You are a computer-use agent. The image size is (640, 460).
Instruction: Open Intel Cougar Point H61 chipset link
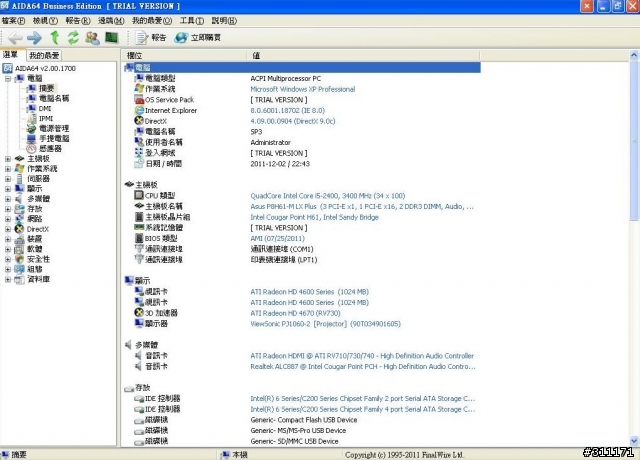tap(314, 217)
